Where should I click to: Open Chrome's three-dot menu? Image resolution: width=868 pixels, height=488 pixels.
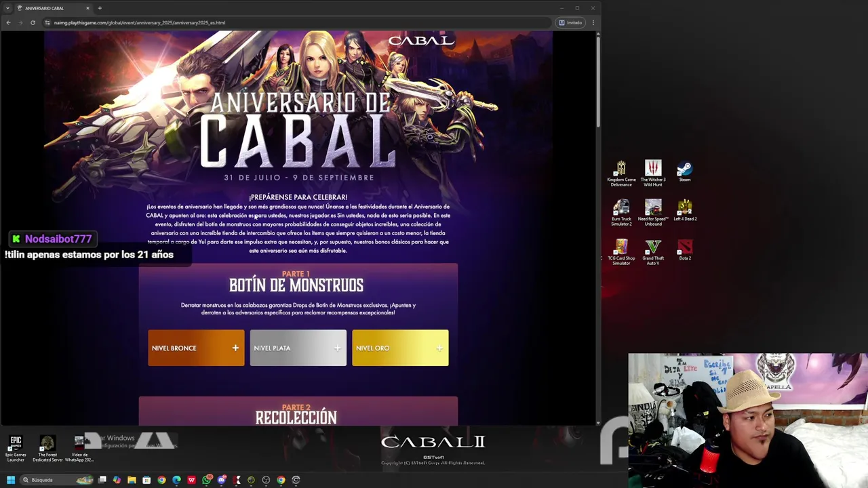click(593, 22)
